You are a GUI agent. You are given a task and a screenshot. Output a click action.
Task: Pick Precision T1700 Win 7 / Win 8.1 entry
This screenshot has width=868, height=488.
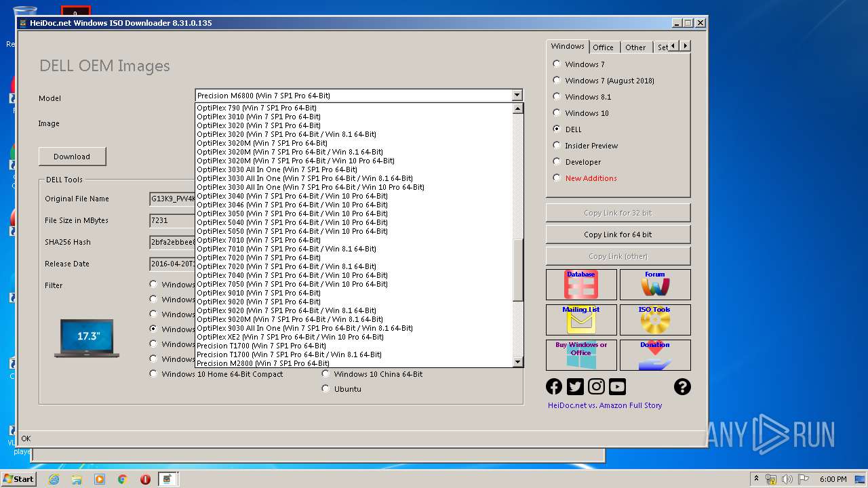coord(353,354)
